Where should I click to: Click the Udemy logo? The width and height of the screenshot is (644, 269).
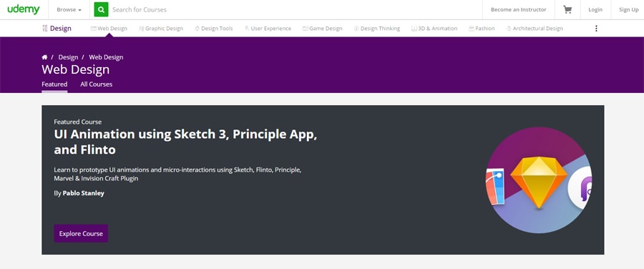(x=24, y=9)
